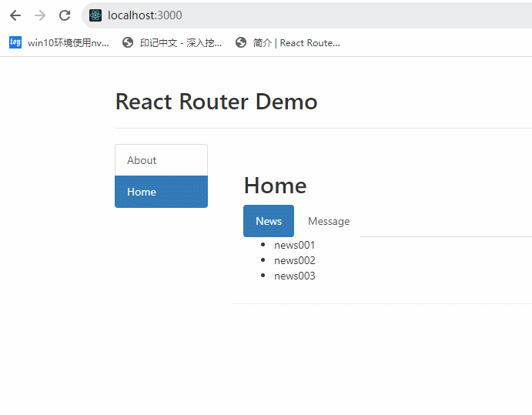Click the browser back arrow
Screen dimensions: 532x415
pos(15,15)
